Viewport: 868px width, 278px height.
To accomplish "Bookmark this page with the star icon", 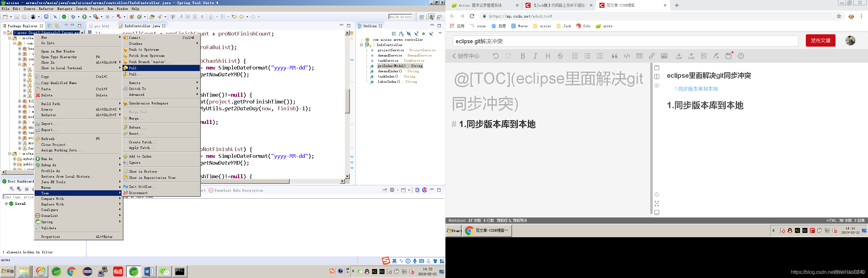I will click(839, 16).
